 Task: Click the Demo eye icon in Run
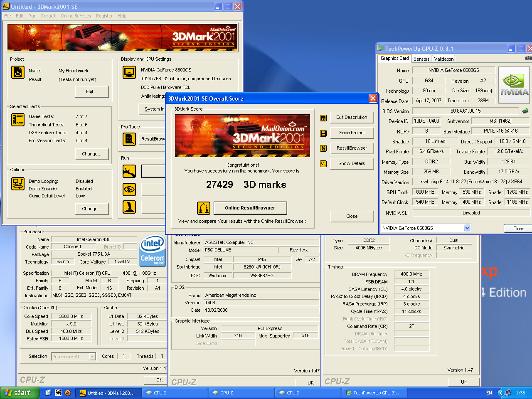pos(129,190)
